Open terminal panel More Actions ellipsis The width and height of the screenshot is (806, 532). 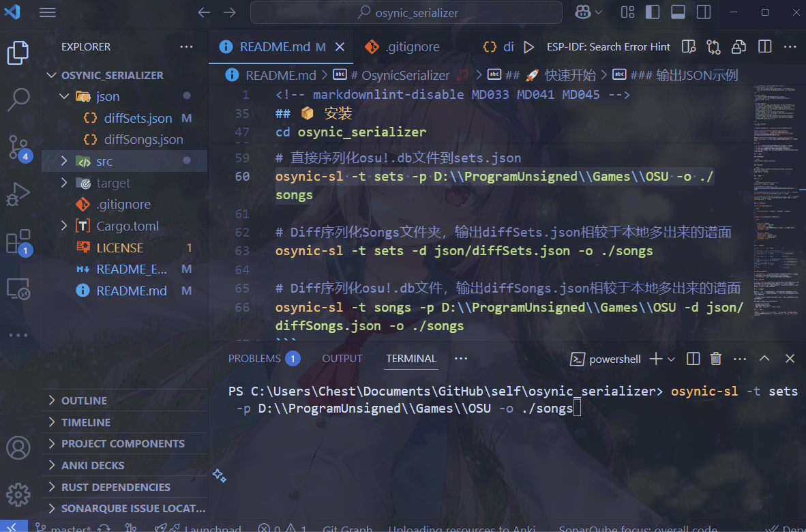[740, 359]
